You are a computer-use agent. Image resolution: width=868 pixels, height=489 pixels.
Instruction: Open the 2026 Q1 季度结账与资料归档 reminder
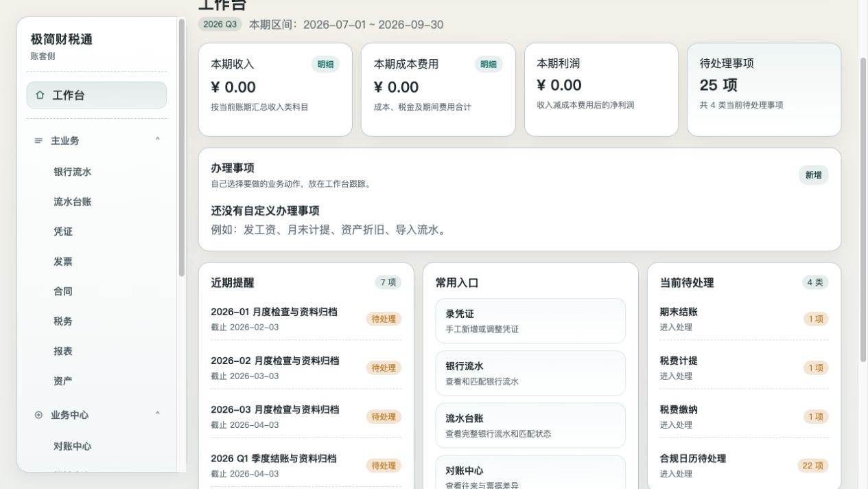[x=306, y=465]
